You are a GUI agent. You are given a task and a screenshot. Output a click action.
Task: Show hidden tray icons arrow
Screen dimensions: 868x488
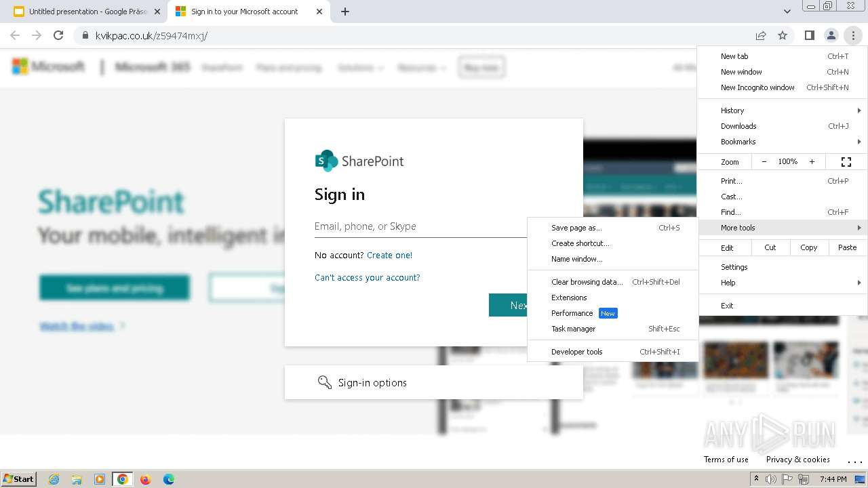coord(756,479)
